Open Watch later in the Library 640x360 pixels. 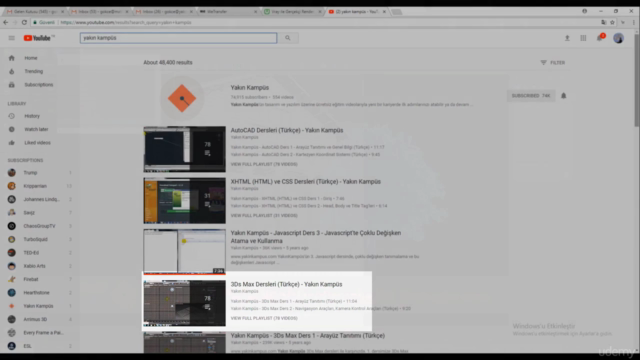click(x=36, y=129)
